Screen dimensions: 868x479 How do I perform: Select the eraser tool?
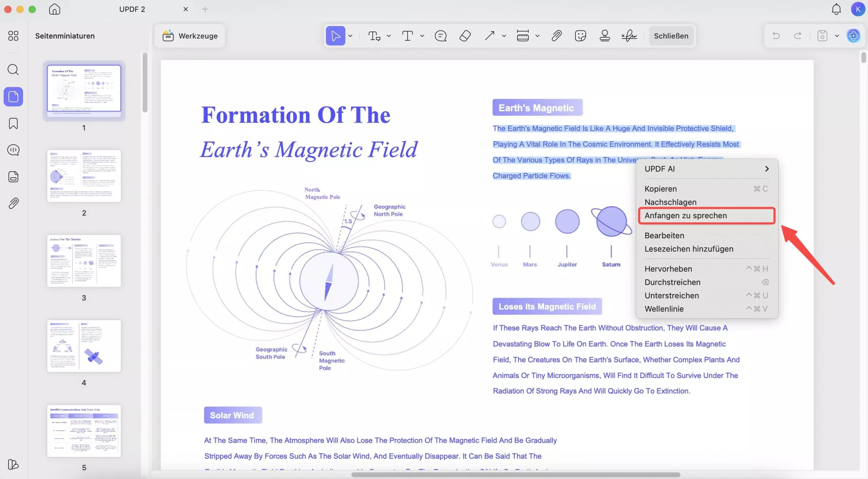(465, 36)
